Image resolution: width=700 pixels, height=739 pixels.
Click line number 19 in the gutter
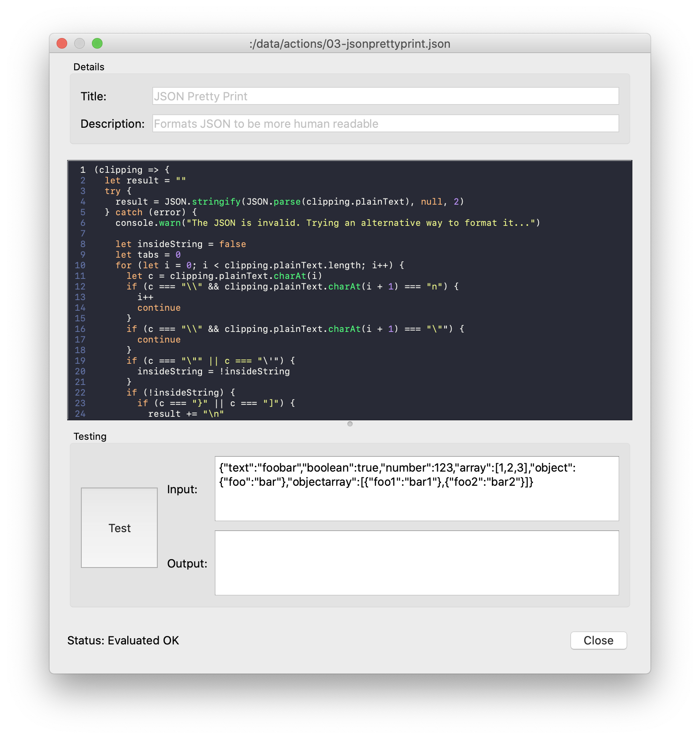(80, 361)
